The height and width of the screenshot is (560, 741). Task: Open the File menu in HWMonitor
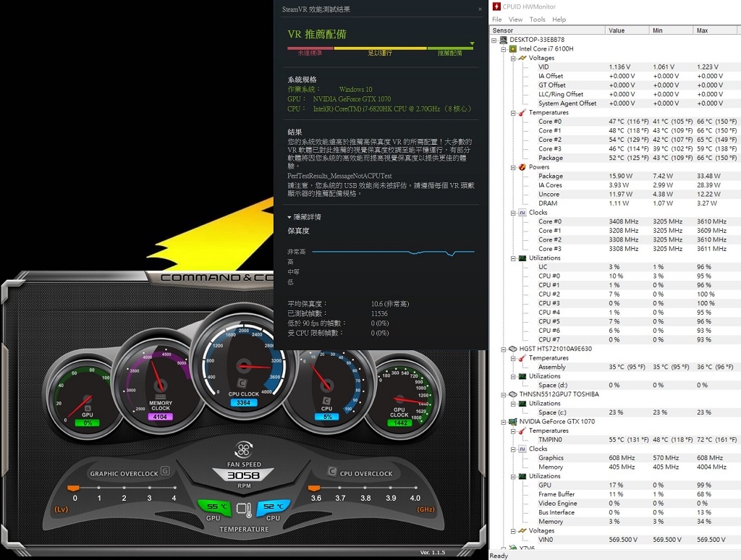(x=496, y=20)
